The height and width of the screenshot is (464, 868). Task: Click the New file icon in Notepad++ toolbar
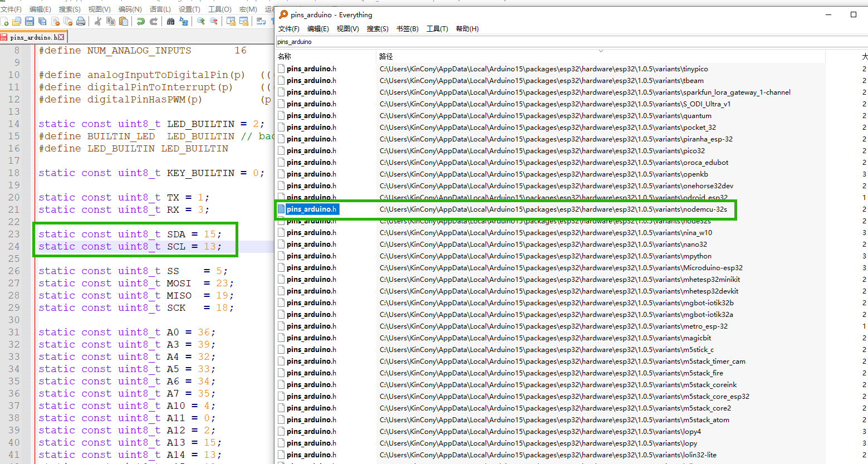point(4,21)
